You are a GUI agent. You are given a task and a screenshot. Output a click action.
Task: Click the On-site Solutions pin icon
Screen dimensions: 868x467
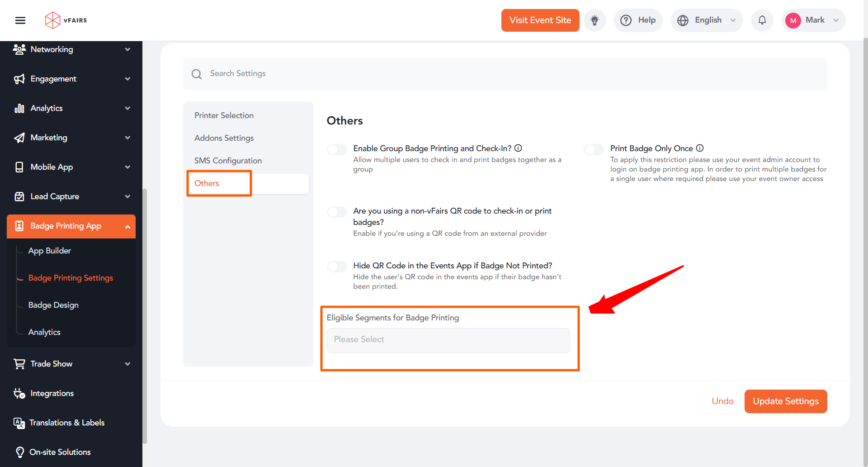[20, 452]
